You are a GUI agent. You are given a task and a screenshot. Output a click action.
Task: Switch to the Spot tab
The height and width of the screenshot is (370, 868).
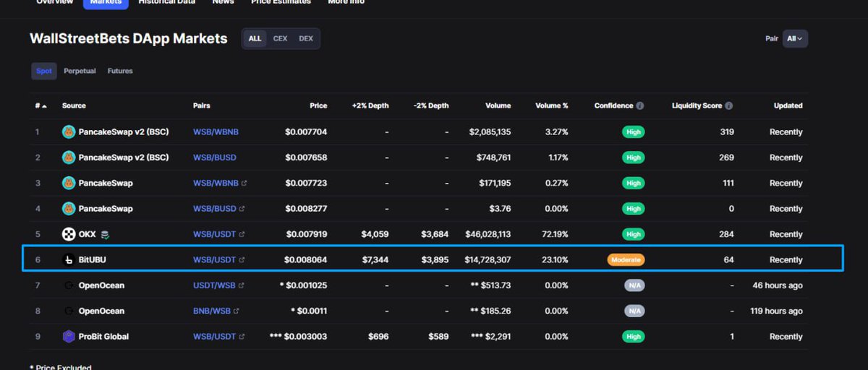pos(44,71)
